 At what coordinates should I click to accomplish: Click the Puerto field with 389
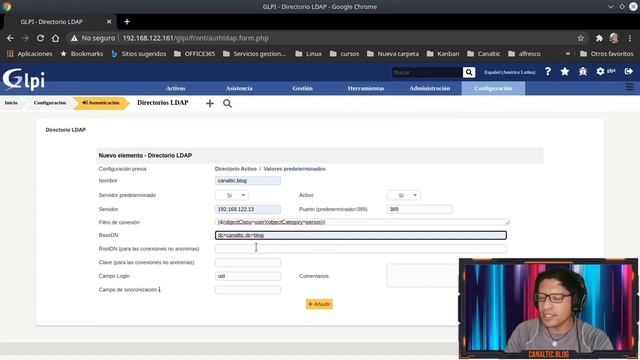pos(420,209)
